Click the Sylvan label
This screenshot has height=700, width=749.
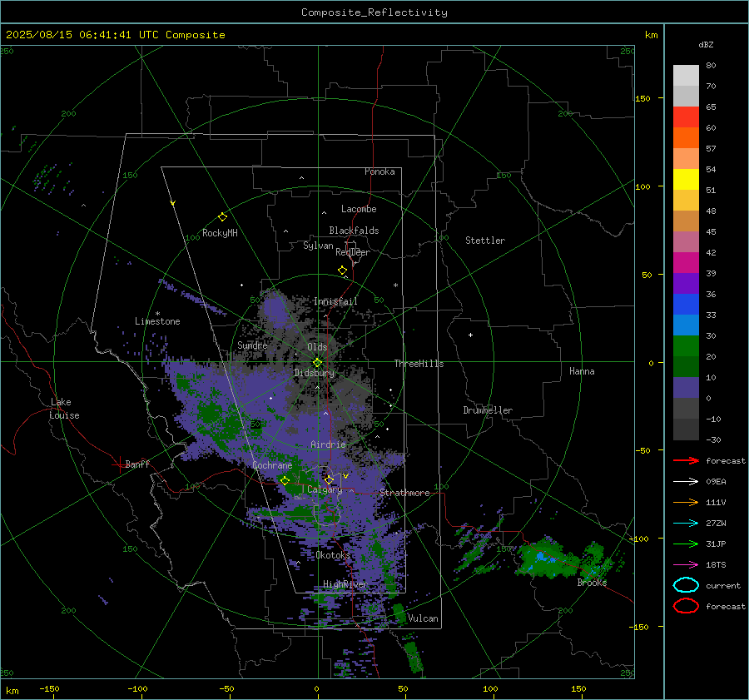tap(318, 246)
